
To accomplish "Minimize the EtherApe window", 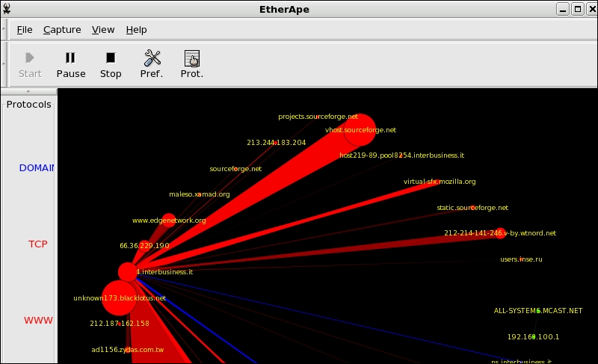I will [x=563, y=9].
